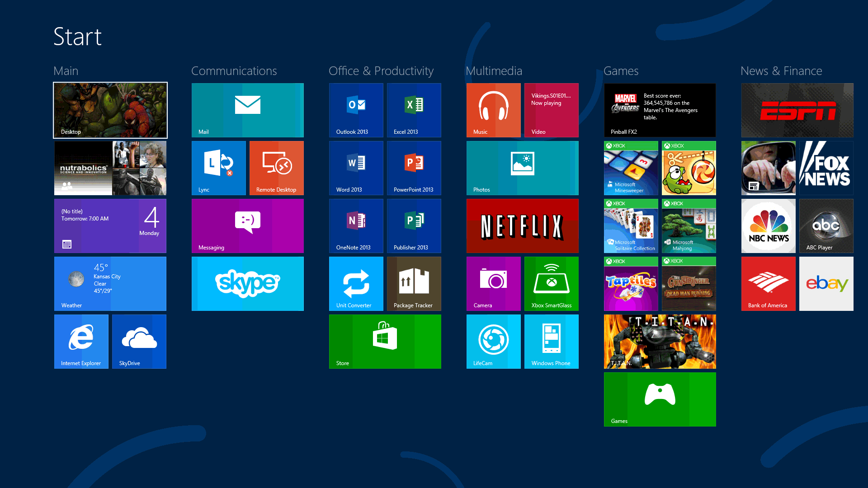Image resolution: width=868 pixels, height=488 pixels.
Task: Open the Camera app tile
Action: (x=493, y=283)
